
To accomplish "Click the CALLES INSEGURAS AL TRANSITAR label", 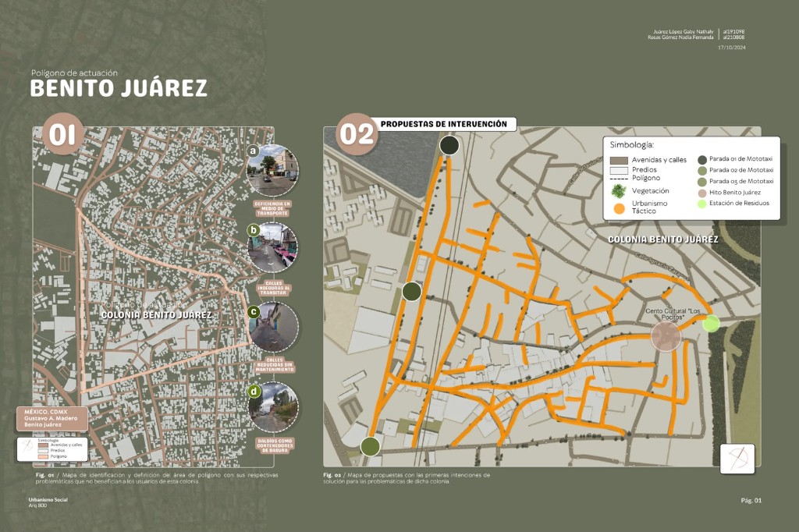I will pos(274,288).
